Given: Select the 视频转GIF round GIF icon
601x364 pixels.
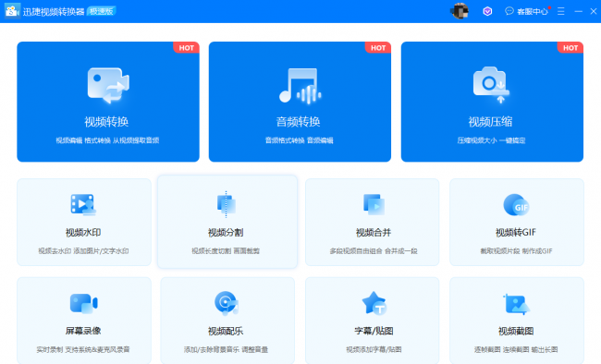Looking at the screenshot, I should (x=516, y=205).
